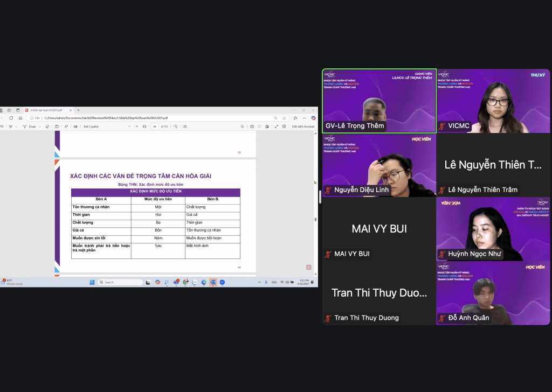The width and height of the screenshot is (552, 392).
Task: Click the browser refresh button
Action: 11,118
